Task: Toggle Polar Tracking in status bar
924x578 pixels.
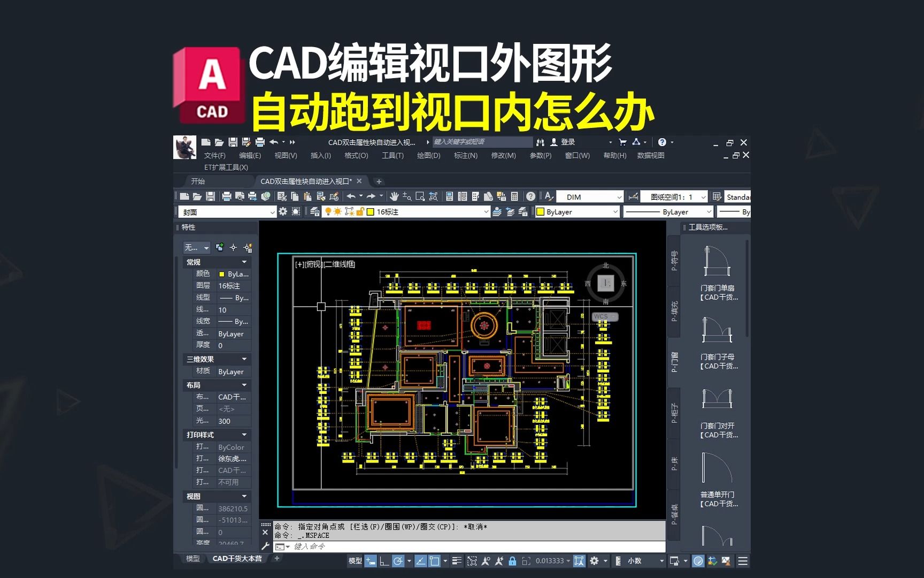Action: tap(398, 561)
